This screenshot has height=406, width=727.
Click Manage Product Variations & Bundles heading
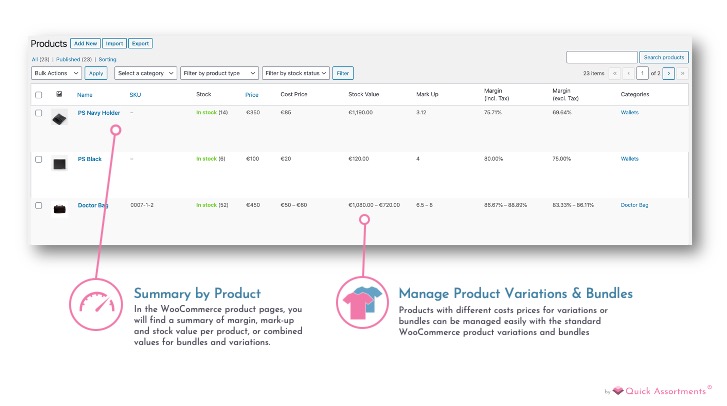point(516,293)
